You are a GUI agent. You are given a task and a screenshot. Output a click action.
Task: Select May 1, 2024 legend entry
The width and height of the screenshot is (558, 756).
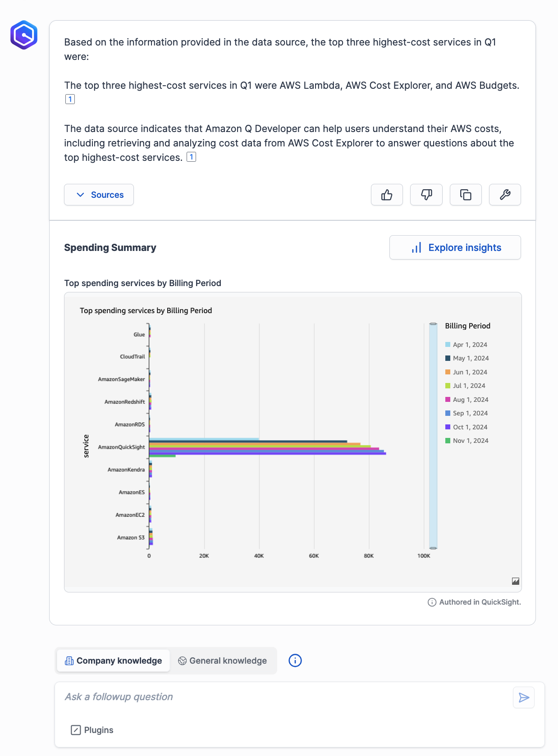coord(467,358)
